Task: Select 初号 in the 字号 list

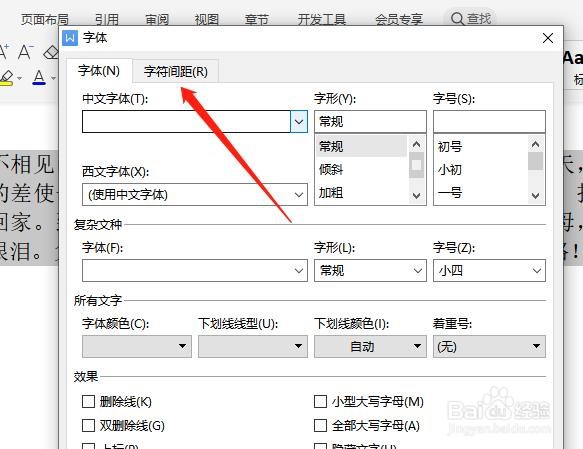Action: (481, 146)
